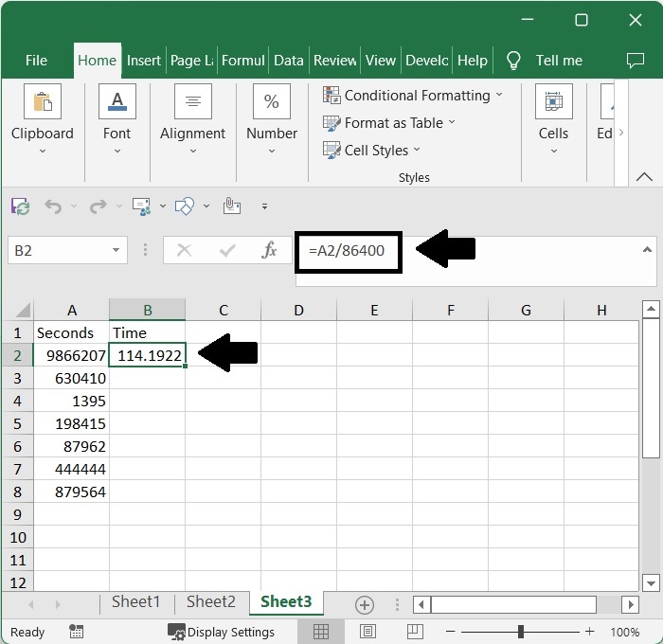Click the Conditional Formatting icon
Screen dimensions: 663x644
331,95
